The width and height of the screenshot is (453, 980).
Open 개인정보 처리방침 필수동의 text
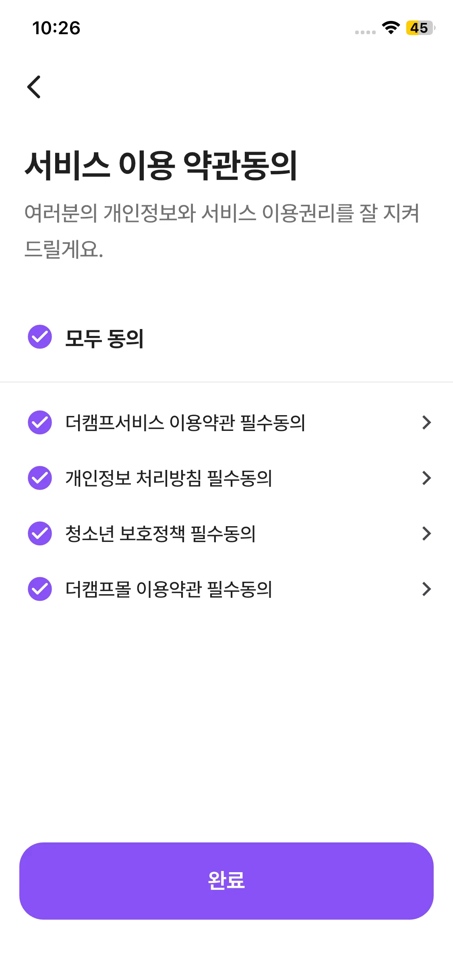coord(169,478)
